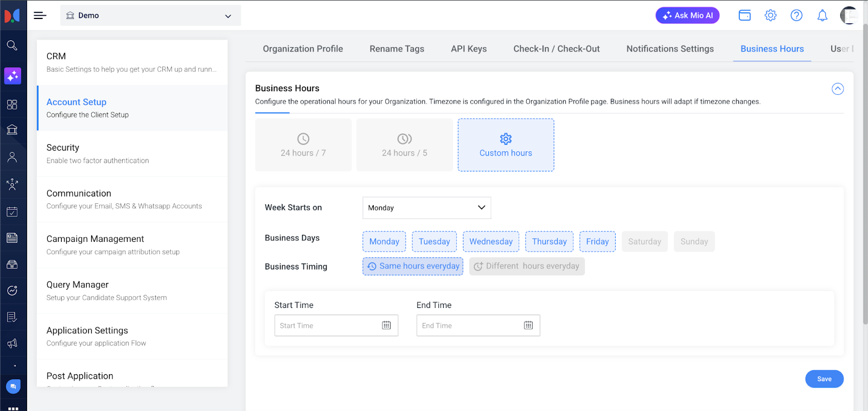868x411 pixels.
Task: Click the megaphone icon in sidebar
Action: (12, 343)
